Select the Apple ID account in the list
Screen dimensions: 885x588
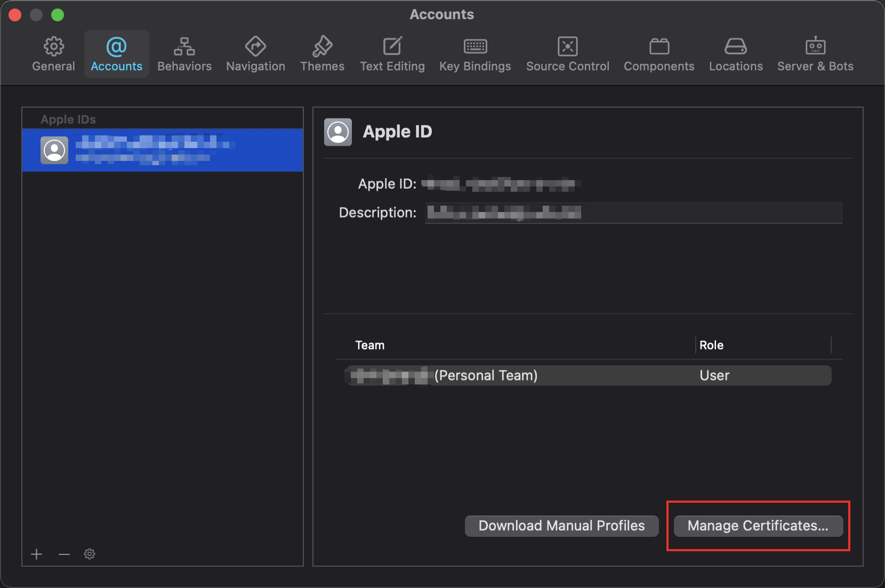(x=163, y=150)
